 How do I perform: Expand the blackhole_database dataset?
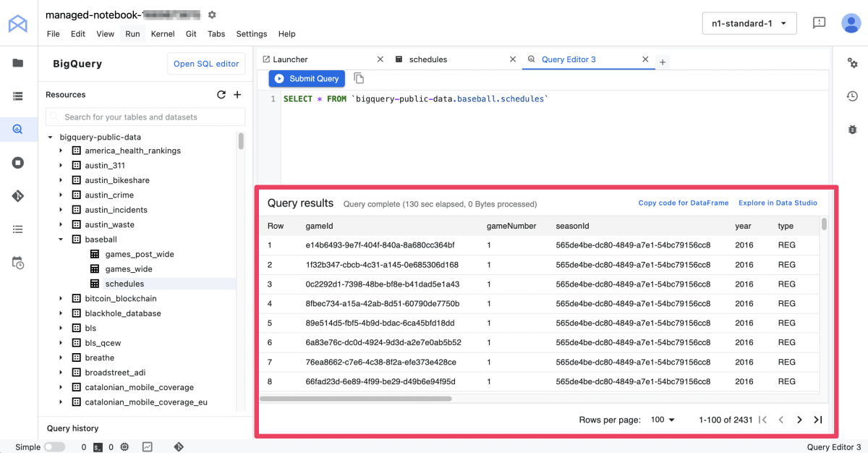[61, 313]
